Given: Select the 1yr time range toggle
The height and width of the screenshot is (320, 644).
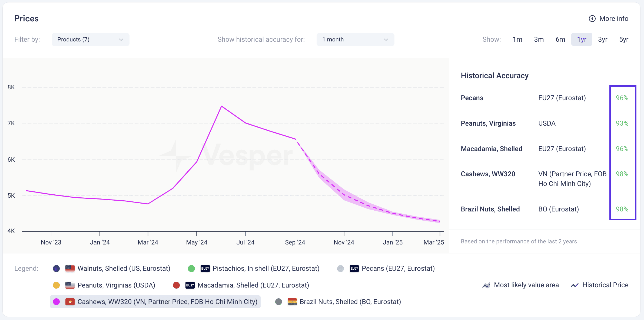Looking at the screenshot, I should tap(581, 40).
